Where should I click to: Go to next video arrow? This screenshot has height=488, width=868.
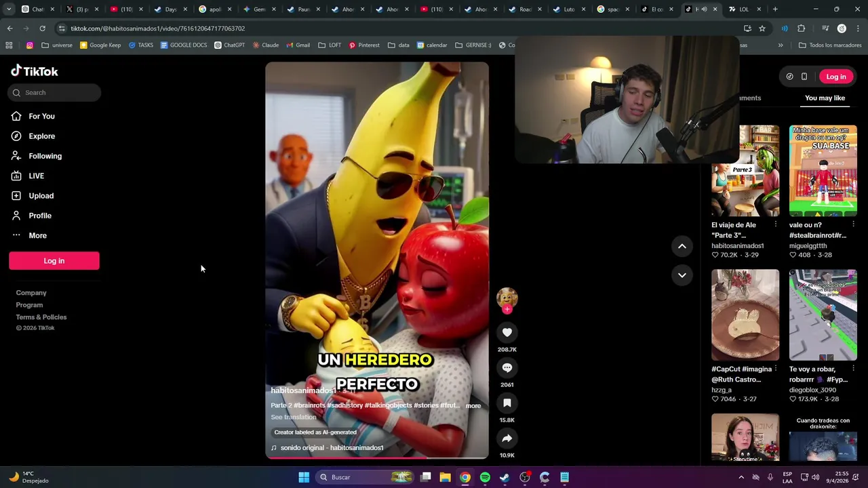tap(682, 274)
